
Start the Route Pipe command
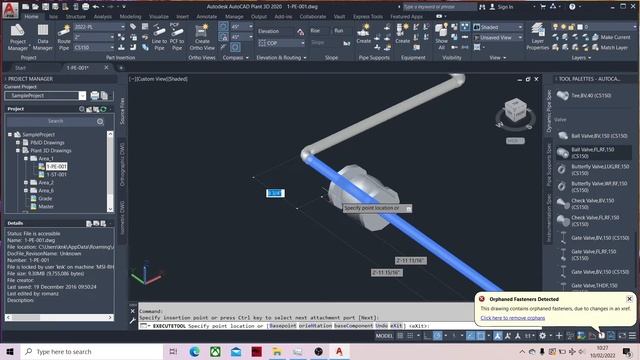click(64, 37)
